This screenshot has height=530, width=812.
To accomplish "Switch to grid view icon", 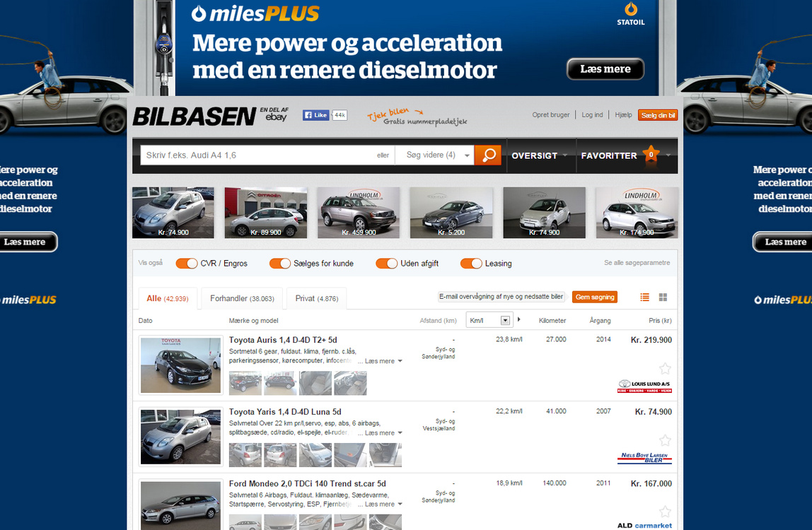I will pos(663,297).
